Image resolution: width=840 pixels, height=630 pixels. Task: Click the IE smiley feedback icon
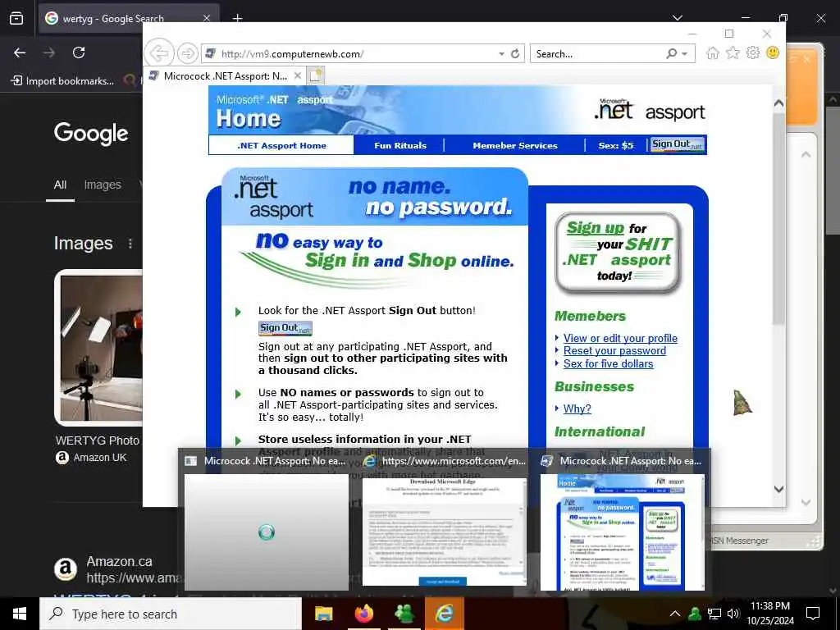(x=773, y=52)
